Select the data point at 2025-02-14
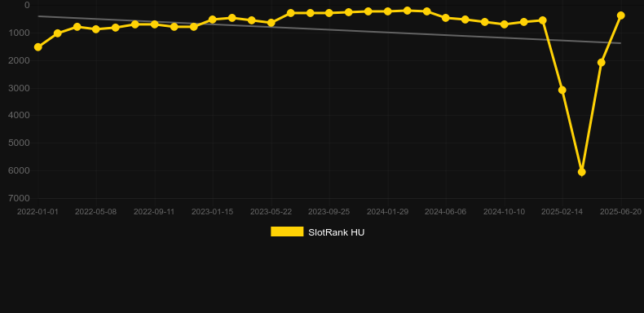This screenshot has height=313, width=644. tap(562, 90)
